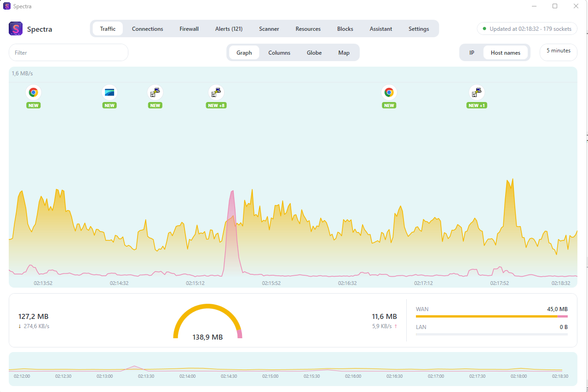Click the first Chrome icon on the graph

point(33,92)
